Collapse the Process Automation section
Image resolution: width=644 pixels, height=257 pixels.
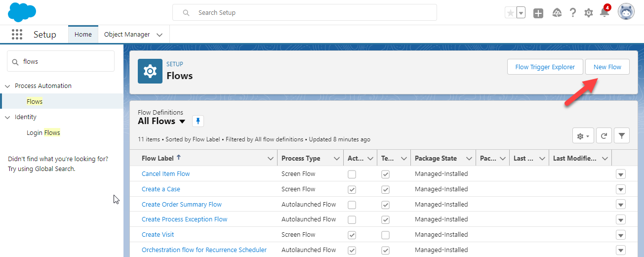7,86
